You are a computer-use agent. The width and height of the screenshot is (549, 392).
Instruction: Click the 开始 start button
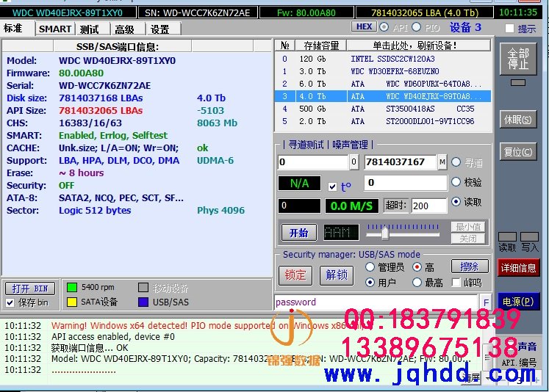298,233
